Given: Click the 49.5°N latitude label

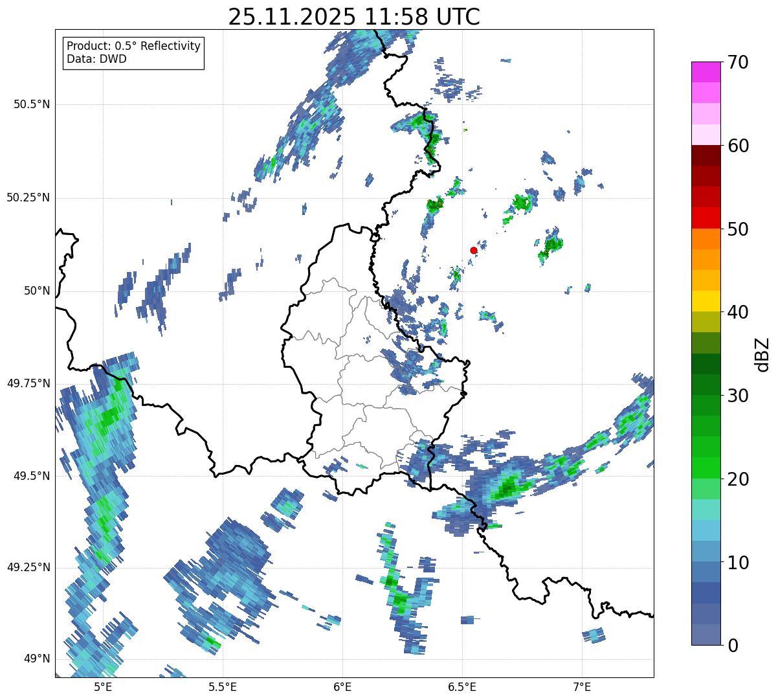Looking at the screenshot, I should [31, 476].
